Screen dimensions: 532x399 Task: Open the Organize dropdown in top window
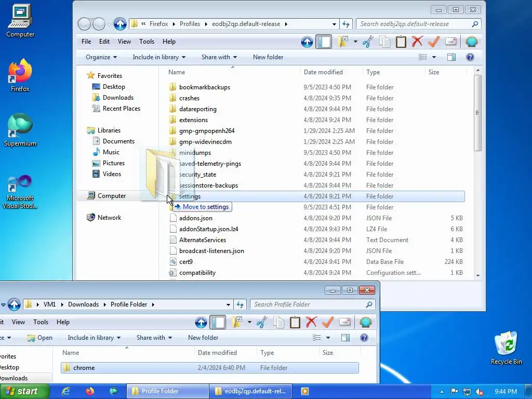tap(101, 57)
